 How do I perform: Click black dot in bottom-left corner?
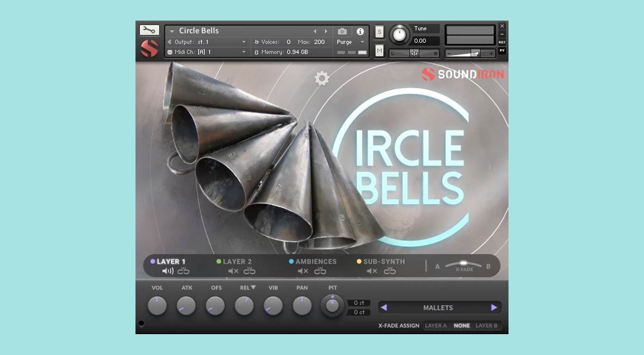tap(141, 323)
